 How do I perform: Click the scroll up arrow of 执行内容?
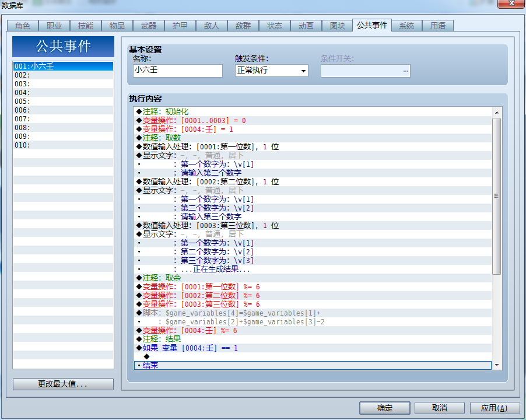(497, 113)
